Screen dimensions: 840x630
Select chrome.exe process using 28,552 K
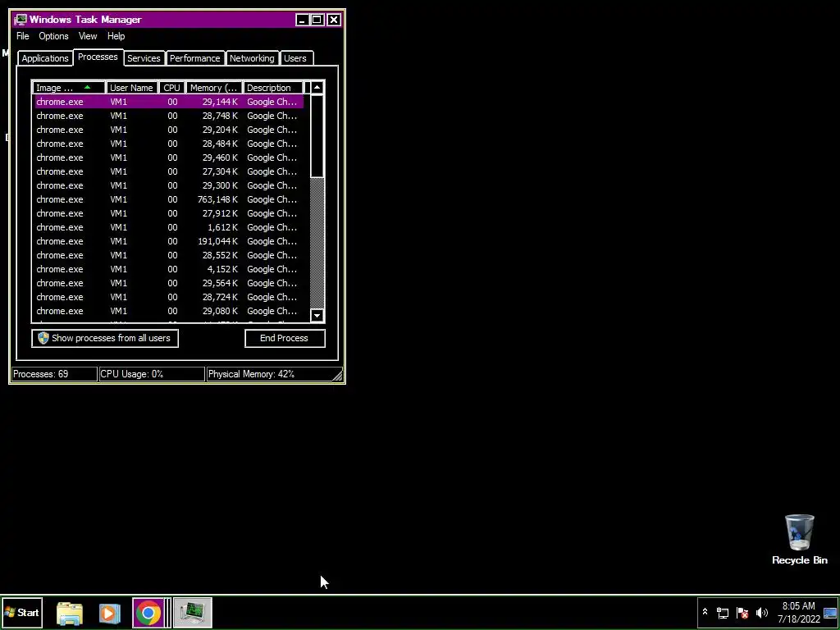(x=169, y=255)
